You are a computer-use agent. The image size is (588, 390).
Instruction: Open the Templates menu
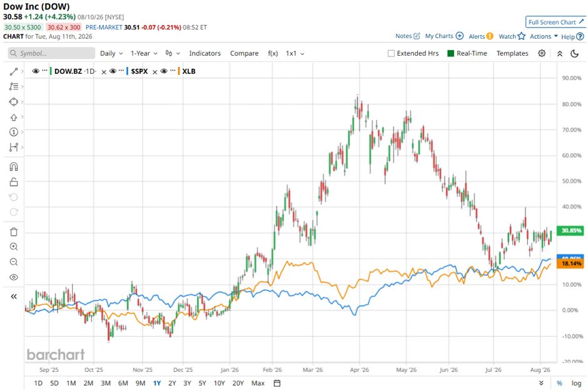tap(512, 53)
